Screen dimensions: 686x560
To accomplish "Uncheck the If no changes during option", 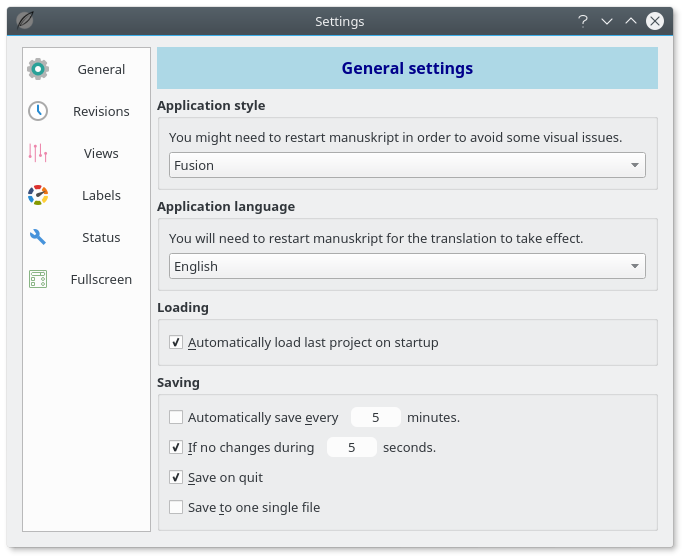I will pyautogui.click(x=176, y=447).
